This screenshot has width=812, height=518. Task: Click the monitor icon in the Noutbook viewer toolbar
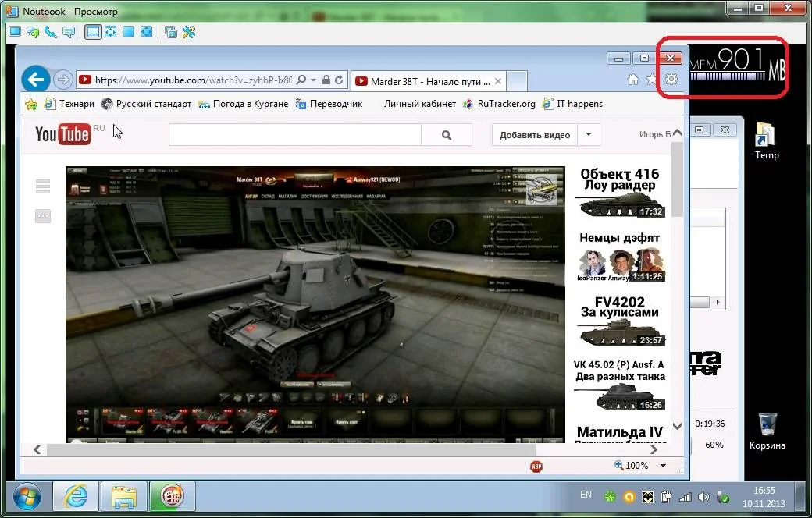15,32
